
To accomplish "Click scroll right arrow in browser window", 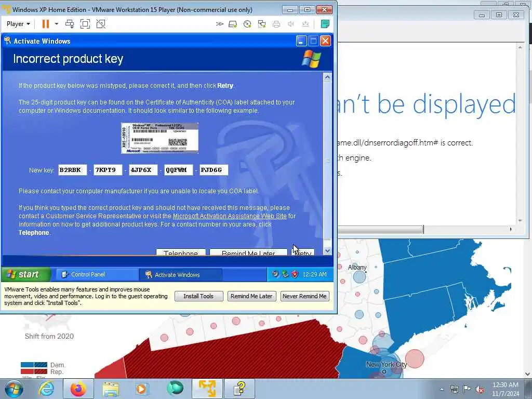I will tap(511, 229).
